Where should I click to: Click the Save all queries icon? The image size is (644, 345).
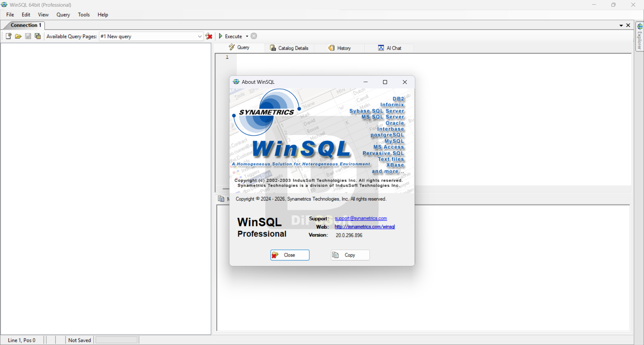tap(38, 36)
